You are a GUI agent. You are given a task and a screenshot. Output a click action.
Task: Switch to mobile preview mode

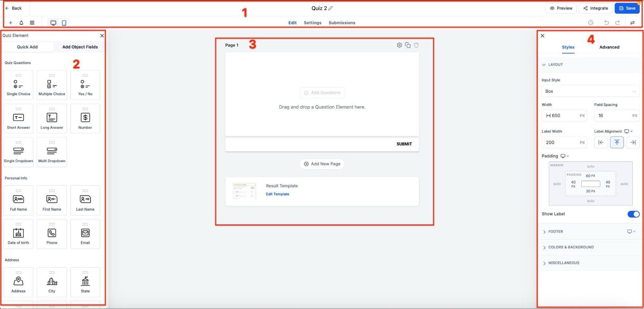tap(64, 23)
